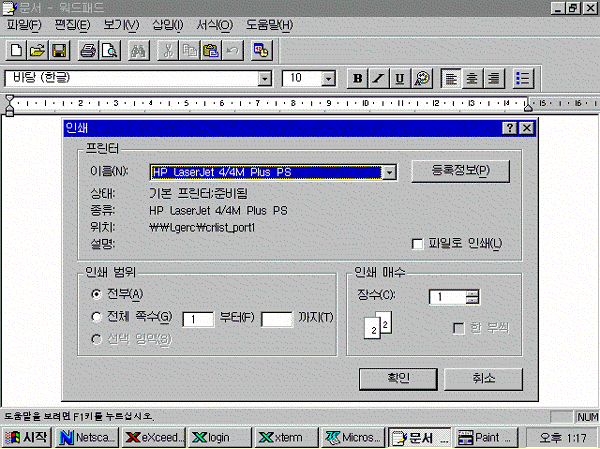The image size is (600, 449).
Task: Open the font name dropdown arrow
Action: 264,79
